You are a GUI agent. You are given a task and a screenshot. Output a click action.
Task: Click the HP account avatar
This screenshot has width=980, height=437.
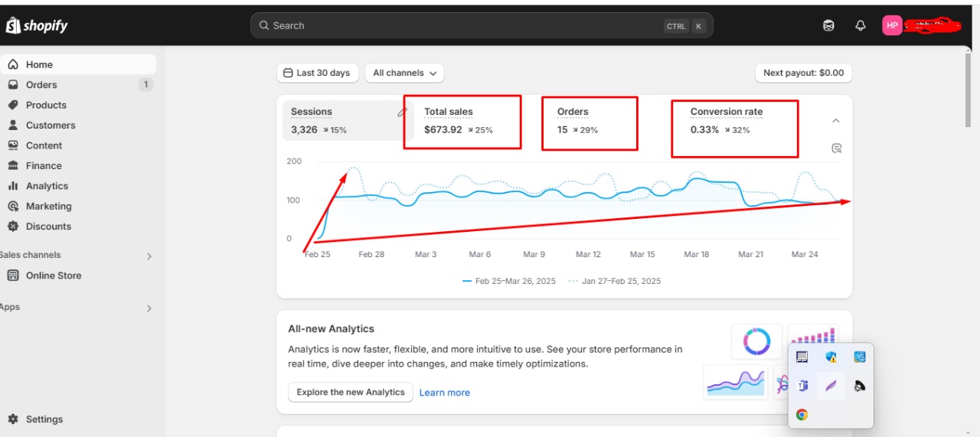point(892,25)
